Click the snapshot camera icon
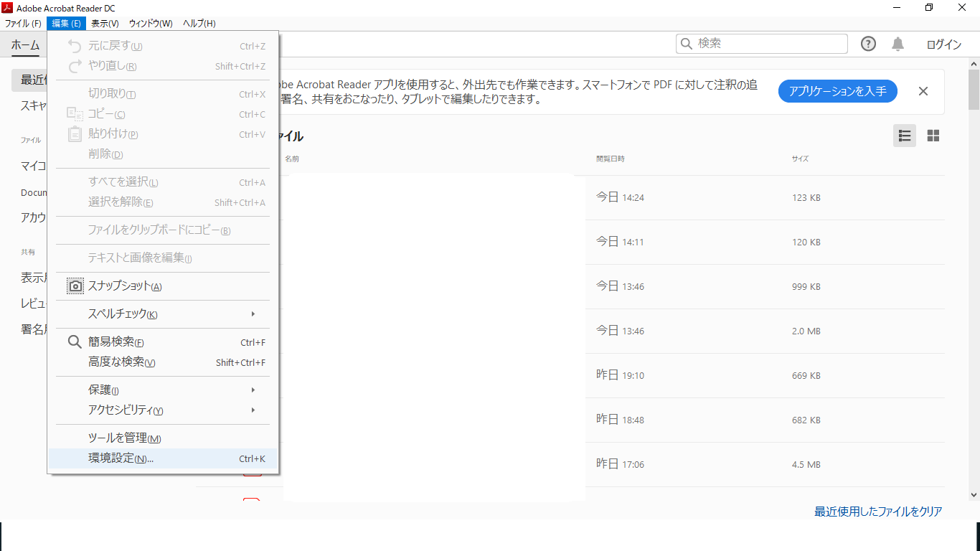 pos(75,286)
